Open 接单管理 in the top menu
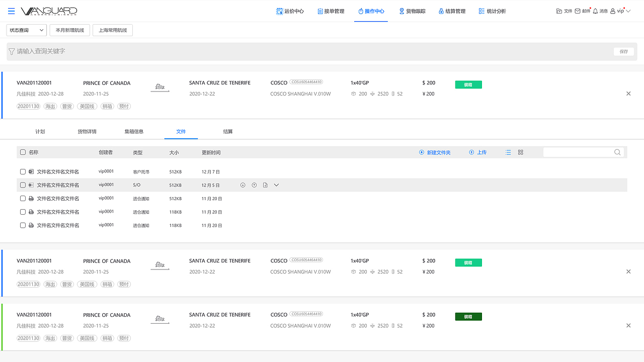 331,11
